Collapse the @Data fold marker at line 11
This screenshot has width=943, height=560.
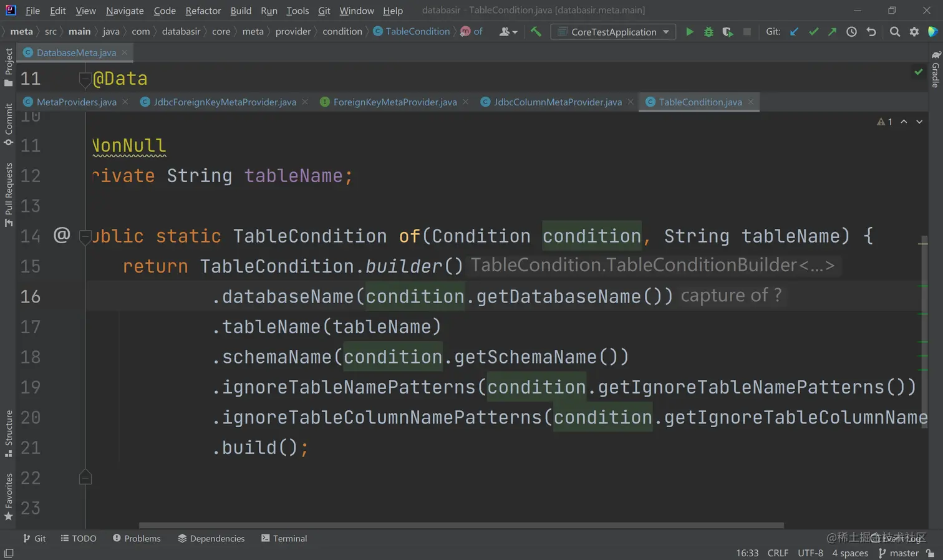click(85, 79)
